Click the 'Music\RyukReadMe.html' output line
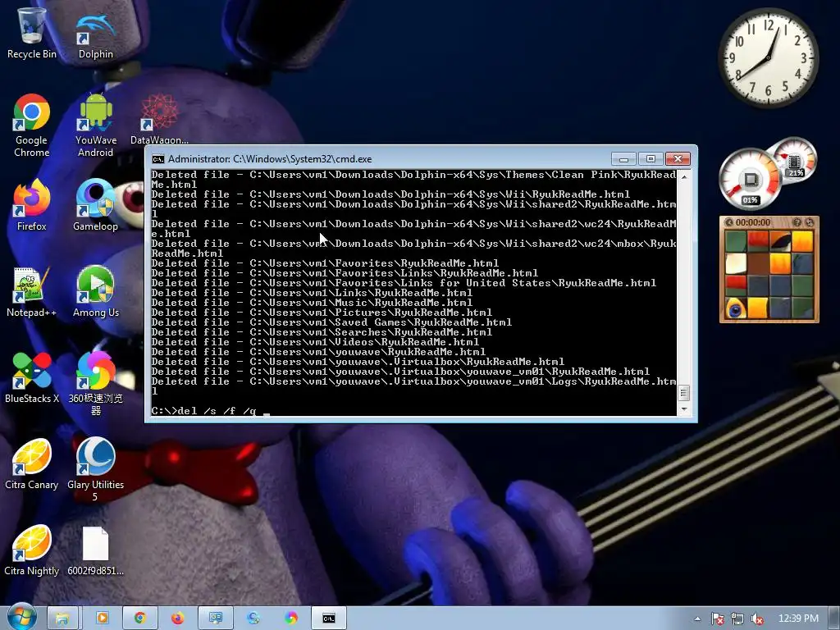Viewport: 840px width, 630px height. coord(312,303)
